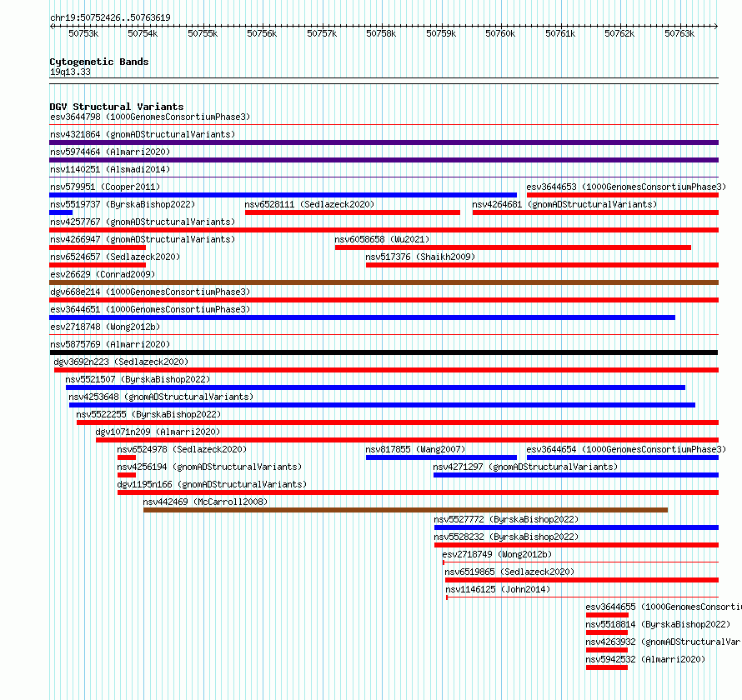Select the nsv5522255 ByrskaBishop2022 label
Viewport: 742px width, 700px height.
(x=148, y=414)
